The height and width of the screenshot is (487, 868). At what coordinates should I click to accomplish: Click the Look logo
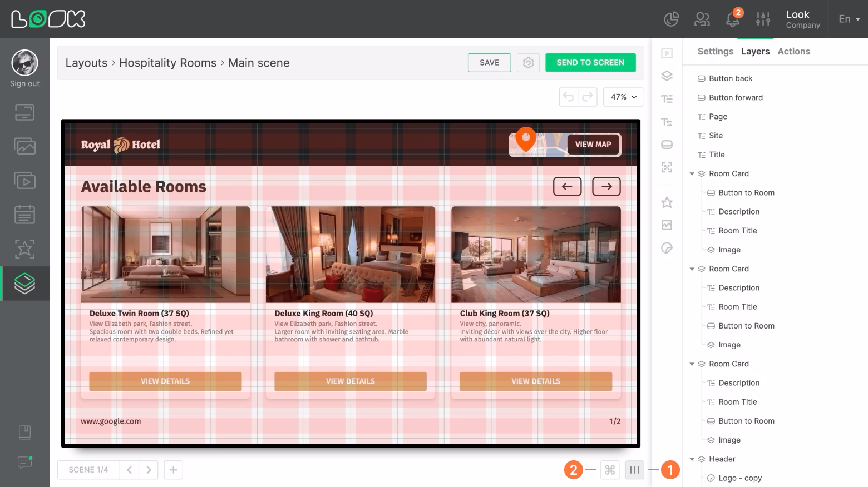48,19
